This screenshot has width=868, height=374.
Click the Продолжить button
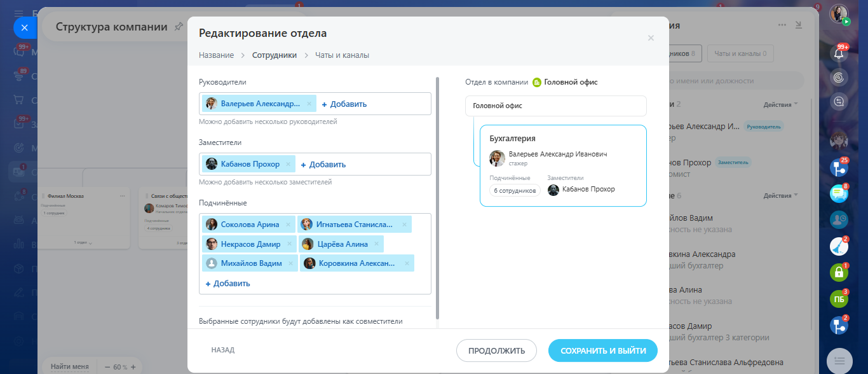(x=496, y=350)
